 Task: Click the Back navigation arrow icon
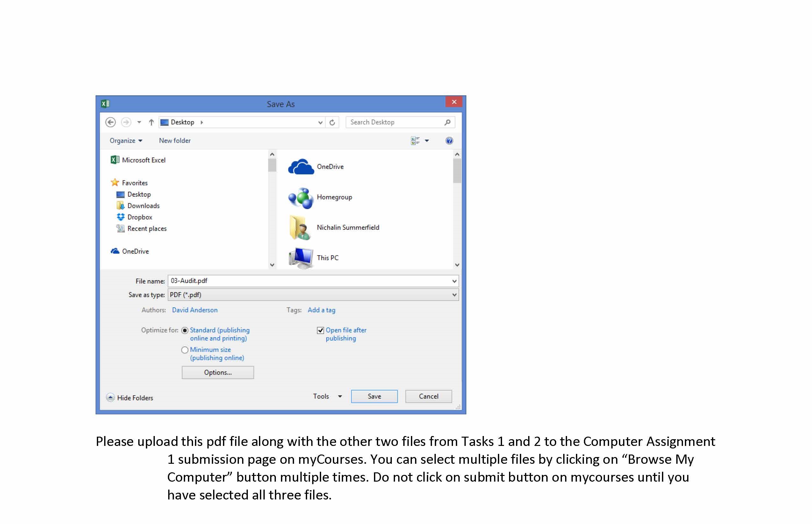(x=110, y=122)
